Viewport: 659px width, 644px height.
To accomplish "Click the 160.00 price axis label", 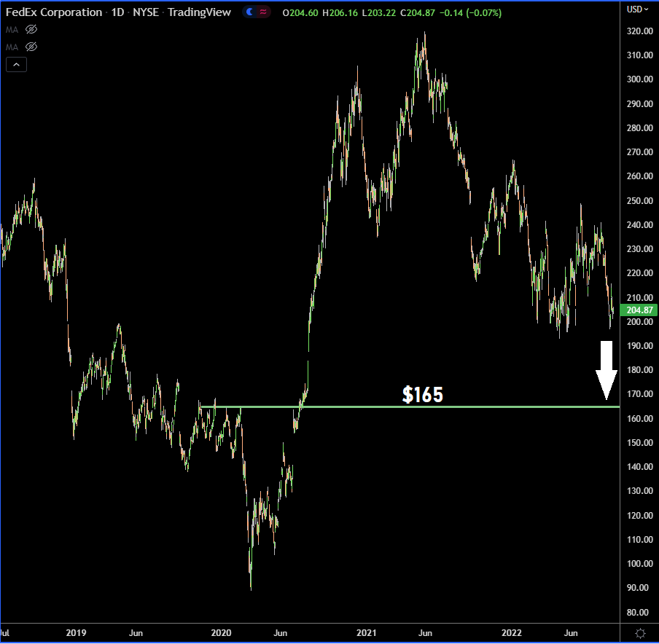I will coord(639,419).
